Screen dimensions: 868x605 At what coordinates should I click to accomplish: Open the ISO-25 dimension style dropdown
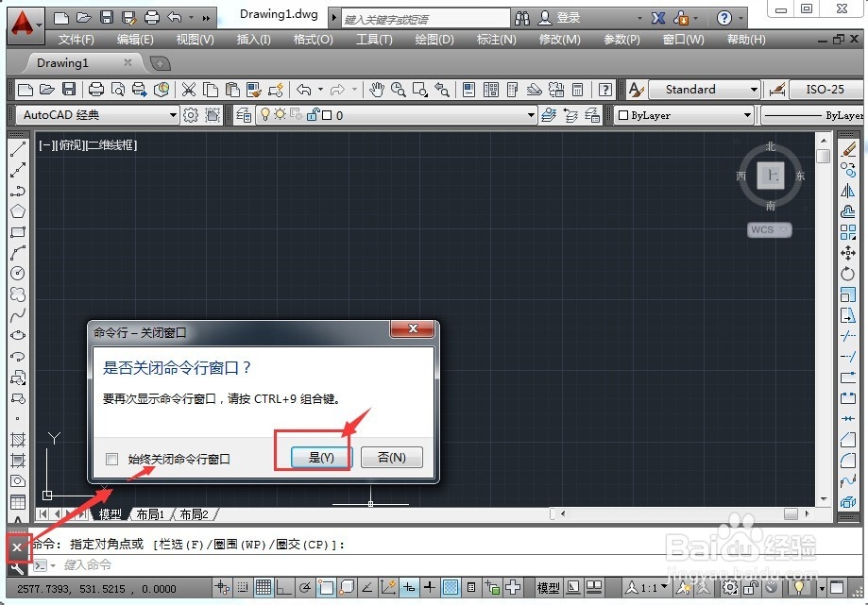pos(826,90)
